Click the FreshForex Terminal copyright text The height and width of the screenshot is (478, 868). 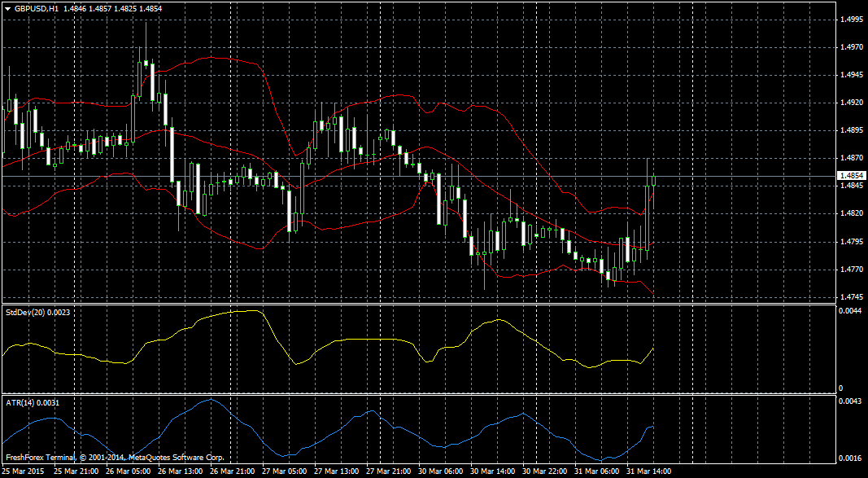point(114,458)
